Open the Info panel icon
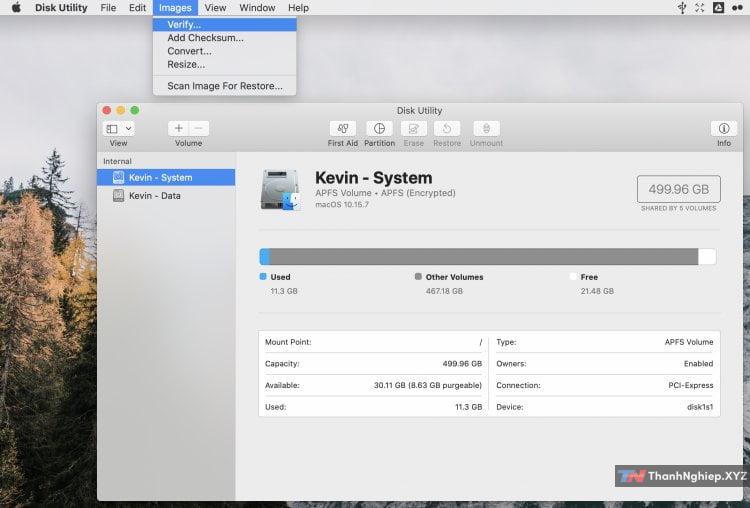Screen dimensions: 750x508 [x=723, y=129]
